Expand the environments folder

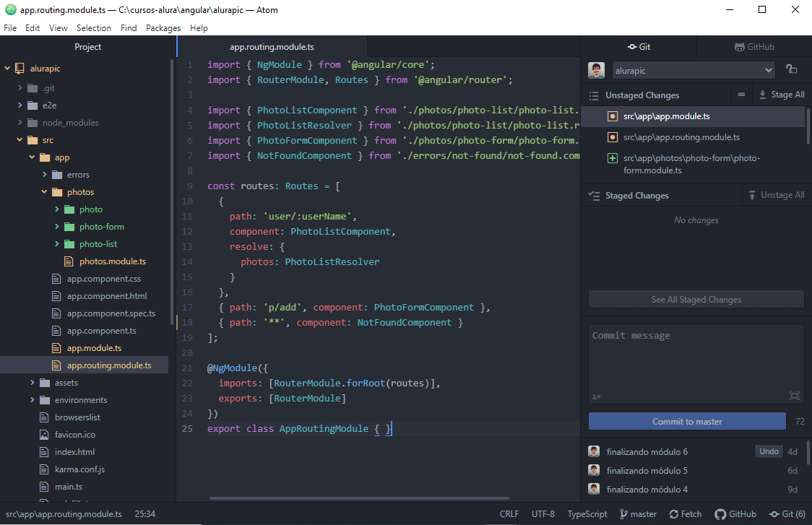click(32, 399)
